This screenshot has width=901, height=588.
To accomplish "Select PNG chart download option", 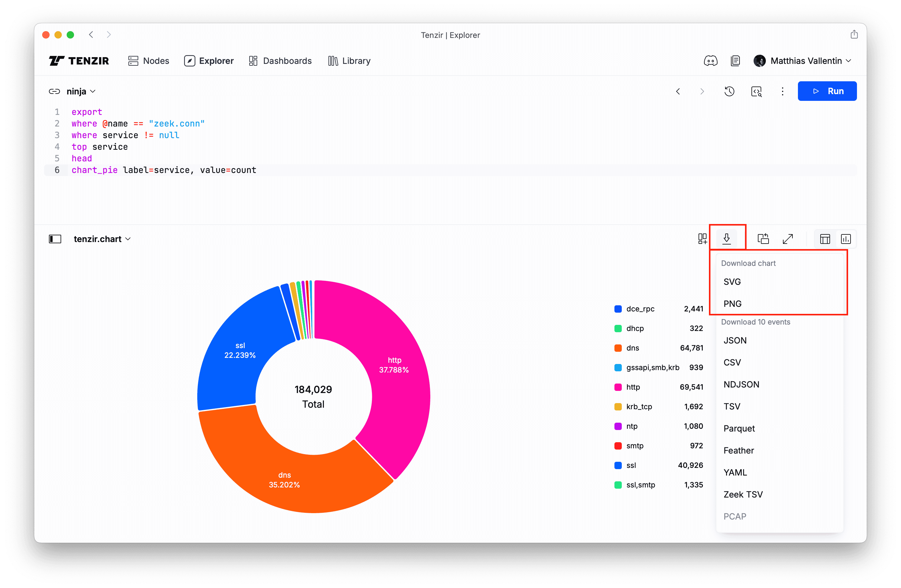I will coord(732,303).
